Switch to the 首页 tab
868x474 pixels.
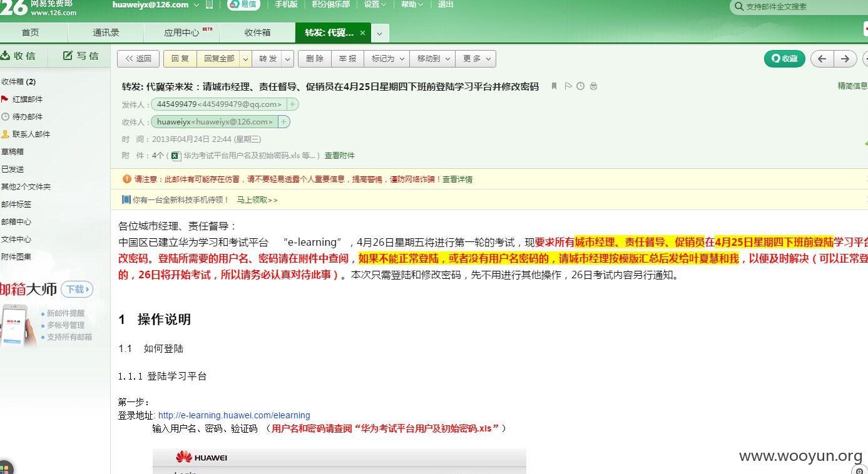point(30,33)
